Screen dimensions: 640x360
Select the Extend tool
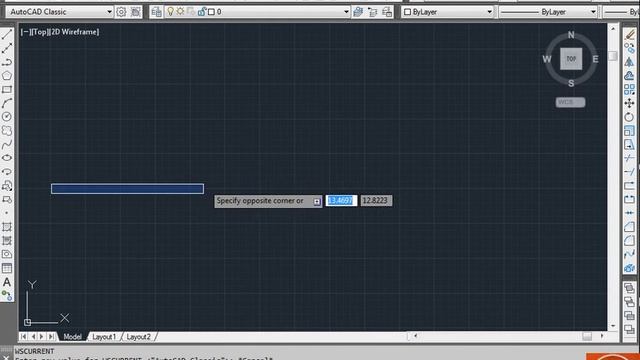[629, 172]
